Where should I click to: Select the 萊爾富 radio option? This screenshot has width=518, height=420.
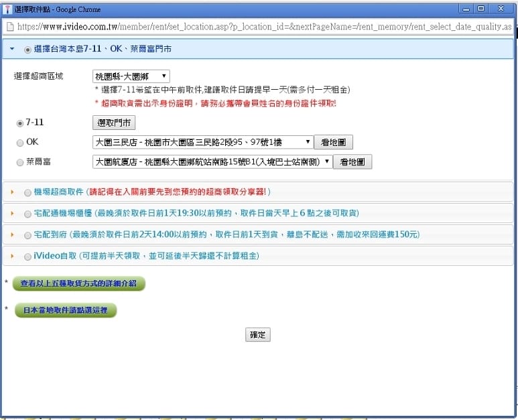[x=20, y=163]
